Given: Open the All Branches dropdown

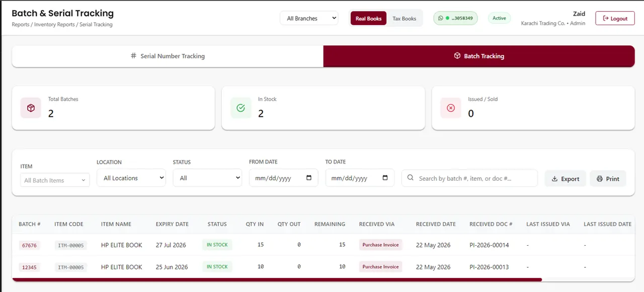Looking at the screenshot, I should [x=309, y=18].
